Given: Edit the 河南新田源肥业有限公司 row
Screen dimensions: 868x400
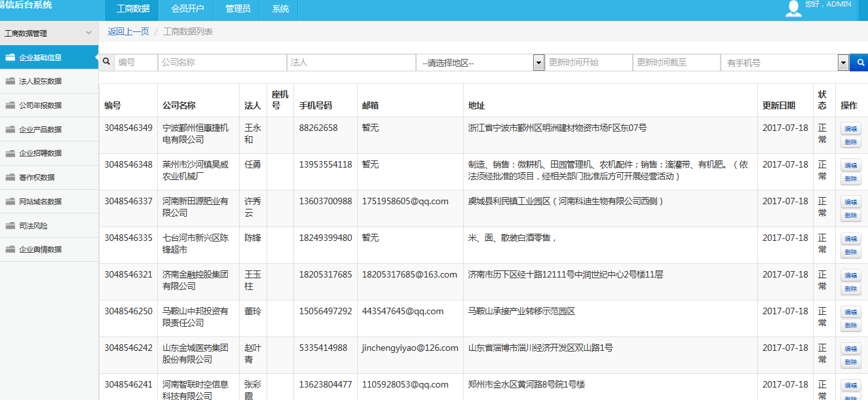Looking at the screenshot, I should (850, 202).
